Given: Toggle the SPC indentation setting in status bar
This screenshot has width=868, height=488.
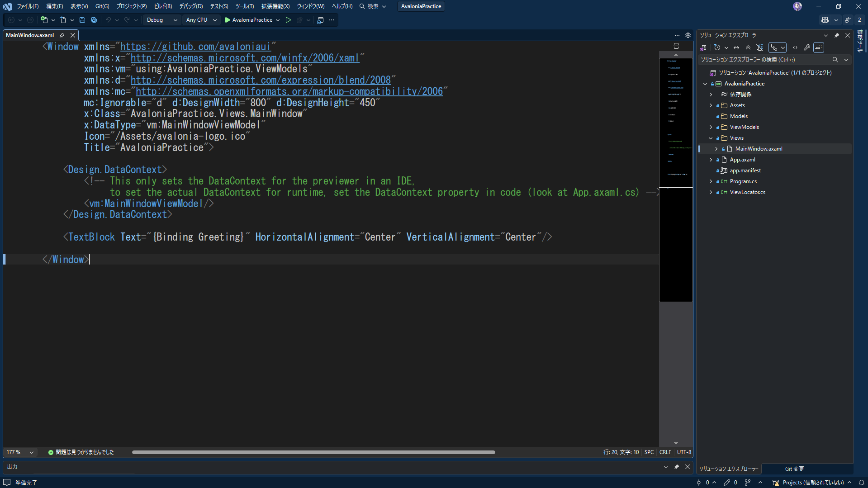Looking at the screenshot, I should coord(649,452).
